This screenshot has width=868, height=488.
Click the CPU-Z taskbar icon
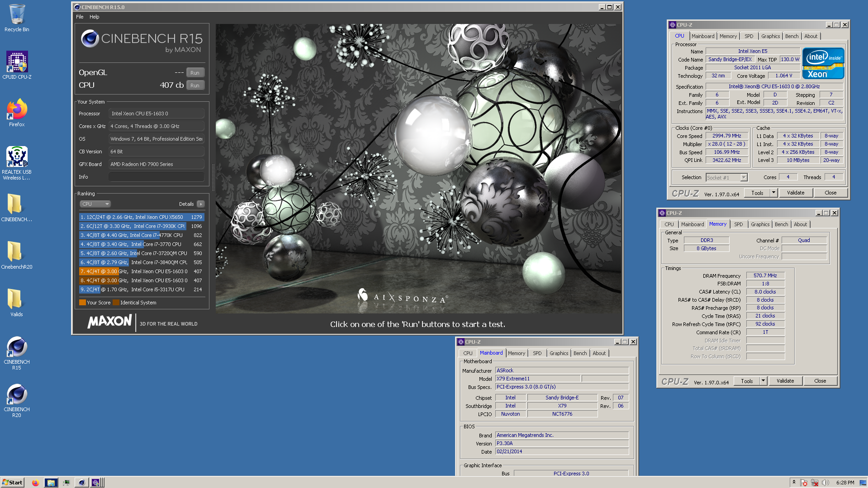[96, 483]
